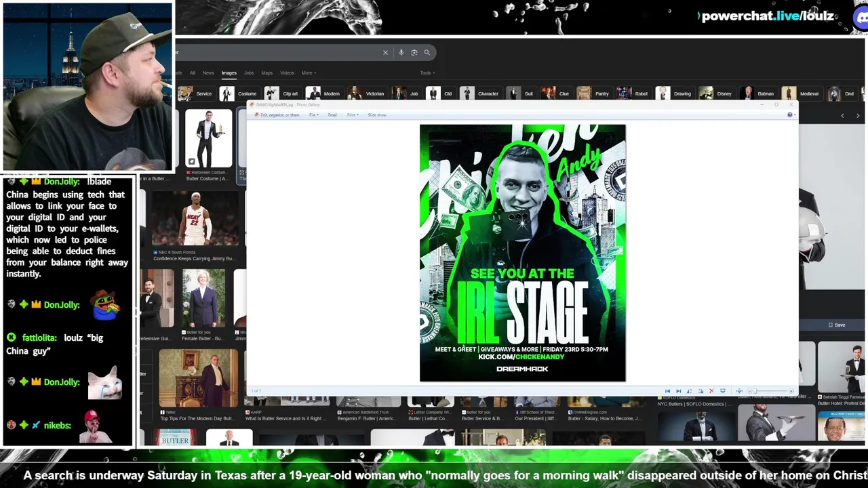The image size is (868, 488).
Task: Show previous image in Google preview panel
Action: tap(842, 116)
